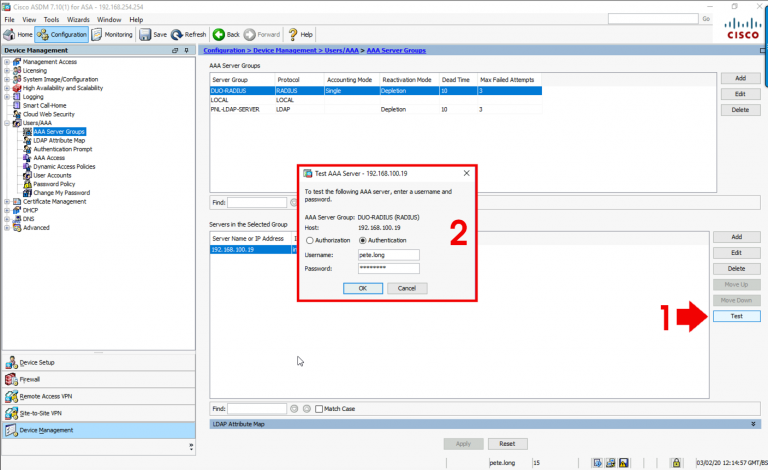Open Change My Password tree item
The image size is (768, 470).
(62, 193)
